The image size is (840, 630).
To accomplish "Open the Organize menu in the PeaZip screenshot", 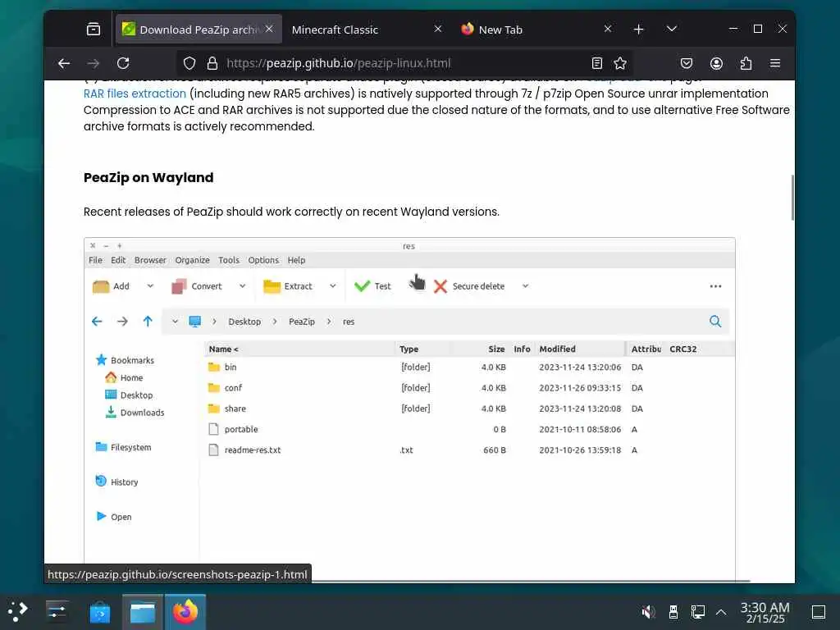I will pos(192,260).
